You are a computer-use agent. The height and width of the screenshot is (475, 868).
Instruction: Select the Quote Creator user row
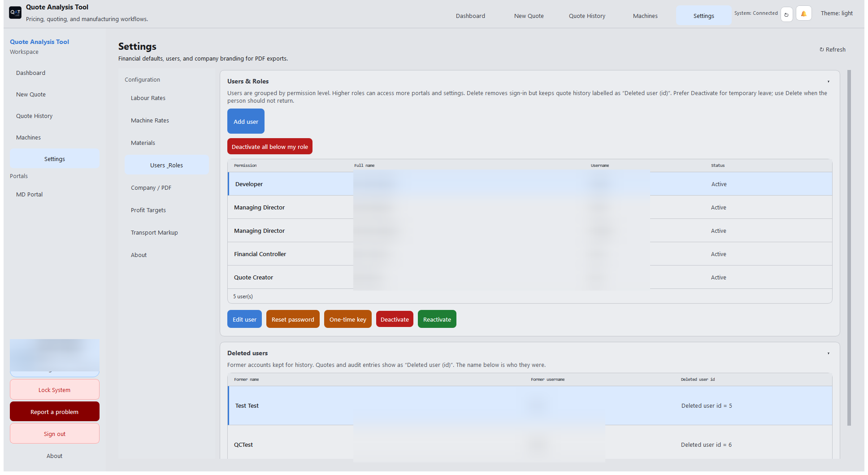click(x=530, y=277)
